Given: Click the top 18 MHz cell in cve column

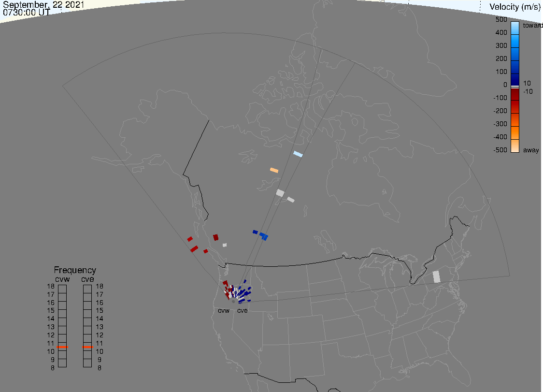Looking at the screenshot, I should pos(87,289).
